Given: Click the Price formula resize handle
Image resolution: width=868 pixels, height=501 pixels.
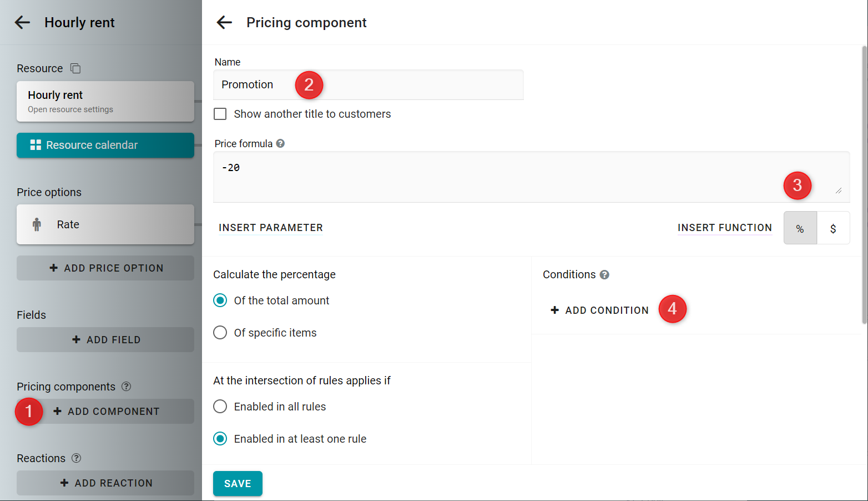Looking at the screenshot, I should pos(839,191).
